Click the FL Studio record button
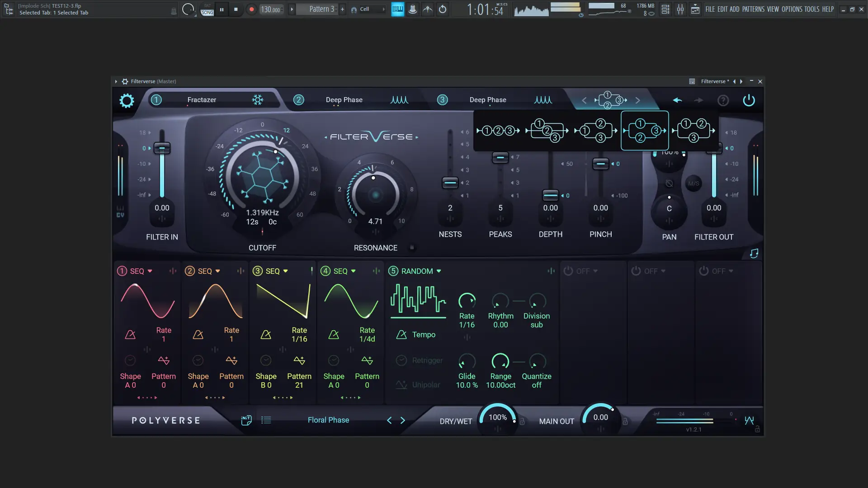868x488 pixels. pos(251,9)
